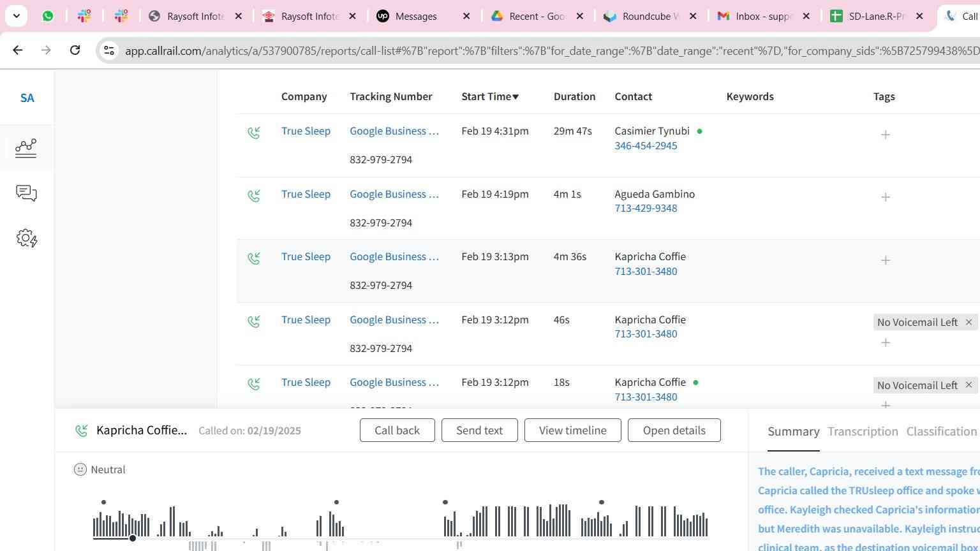Remove No Voicemail Left tag from 18s call
Screen dimensions: 980x551
[969, 385]
